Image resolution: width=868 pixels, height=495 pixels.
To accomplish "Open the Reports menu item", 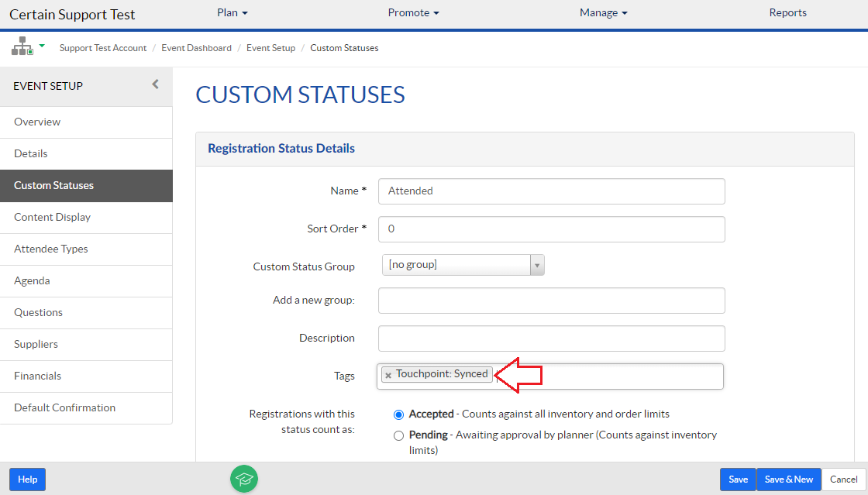I will pos(787,12).
